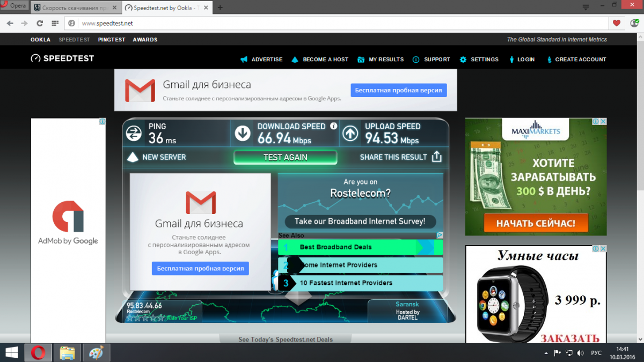Screen dimensions: 644x362
Task: Open See Today's Speedtest.net Deals
Action: coord(286,339)
